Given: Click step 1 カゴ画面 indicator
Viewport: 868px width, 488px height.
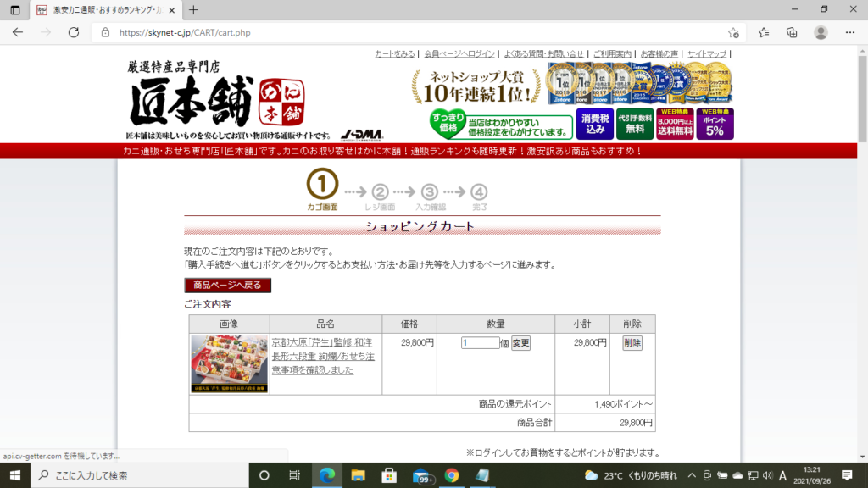Looking at the screenshot, I should 322,189.
